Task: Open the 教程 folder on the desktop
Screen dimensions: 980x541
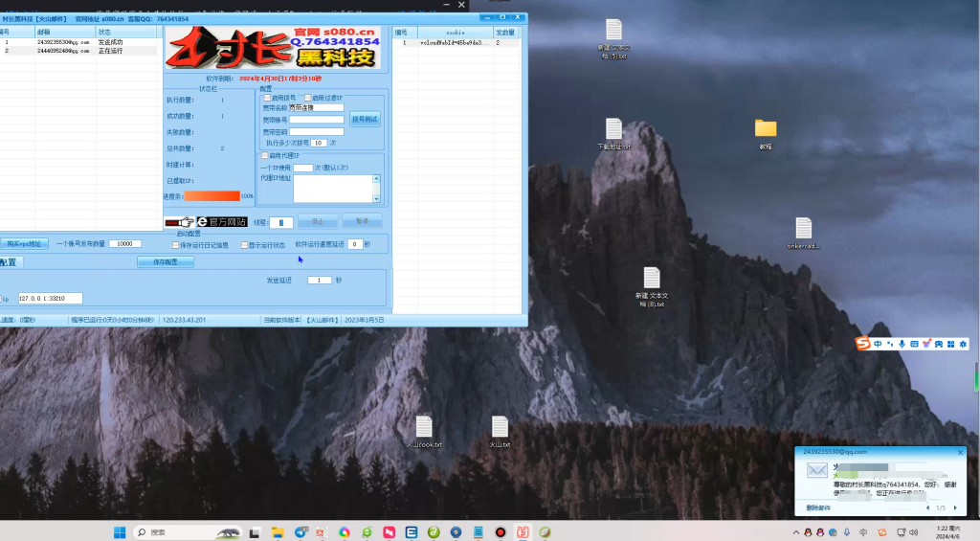Action: [765, 129]
